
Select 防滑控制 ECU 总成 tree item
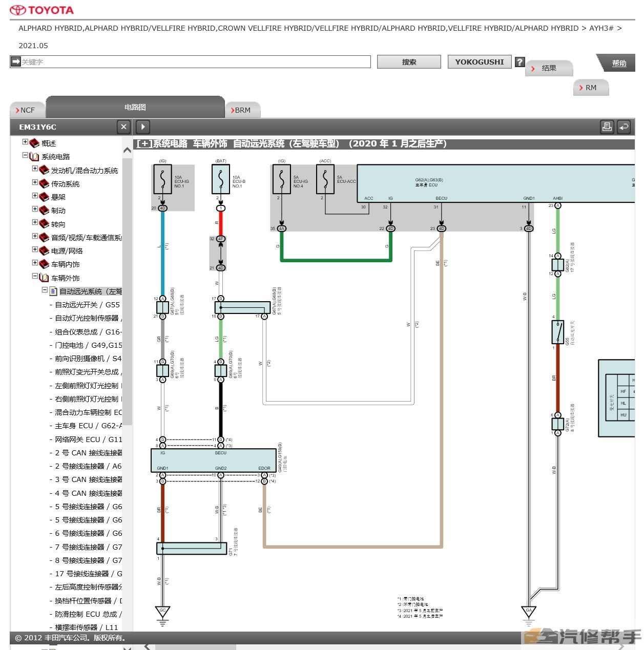tap(88, 614)
